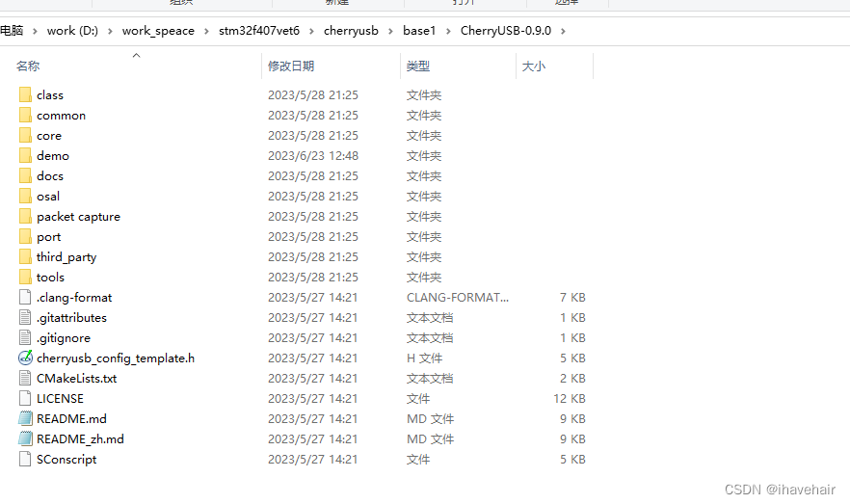850x504 pixels.
Task: Select the demo folder icon
Action: [25, 155]
